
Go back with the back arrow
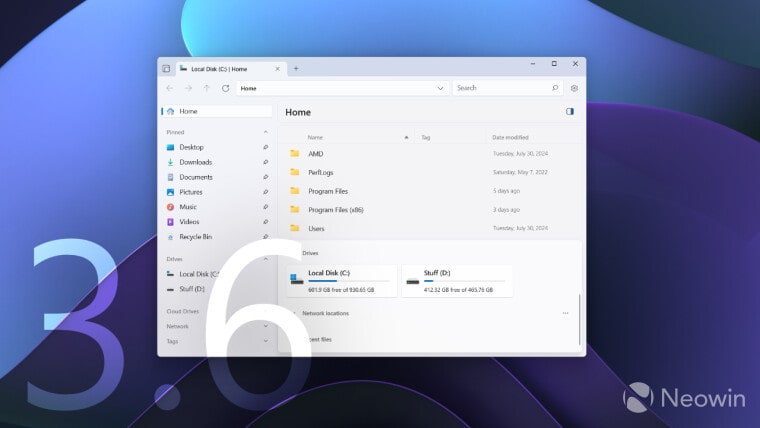(x=170, y=88)
